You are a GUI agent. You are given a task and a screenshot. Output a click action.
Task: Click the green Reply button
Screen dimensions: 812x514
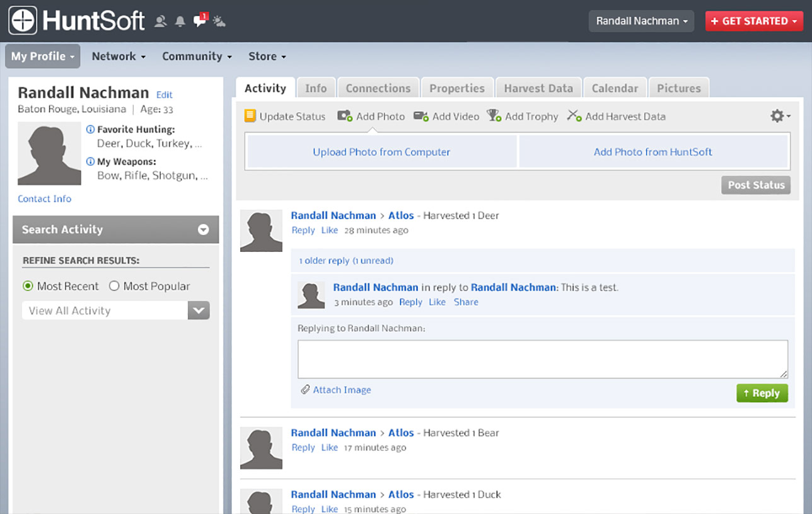(x=762, y=393)
